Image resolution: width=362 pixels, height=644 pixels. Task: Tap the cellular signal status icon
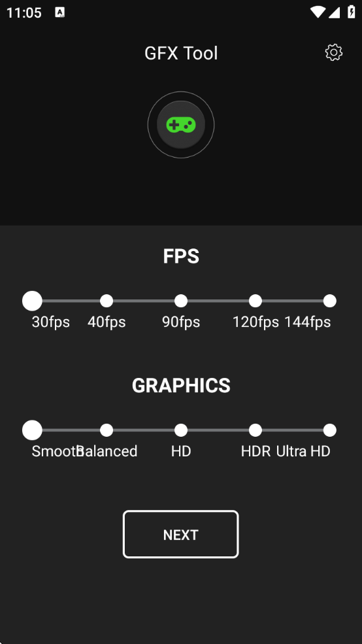(x=334, y=12)
